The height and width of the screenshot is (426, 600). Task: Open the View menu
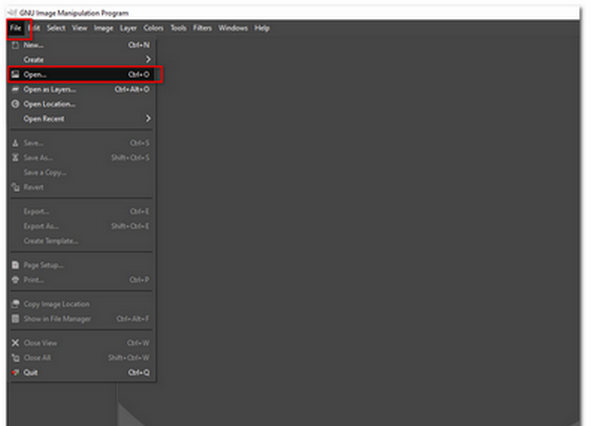click(x=80, y=28)
